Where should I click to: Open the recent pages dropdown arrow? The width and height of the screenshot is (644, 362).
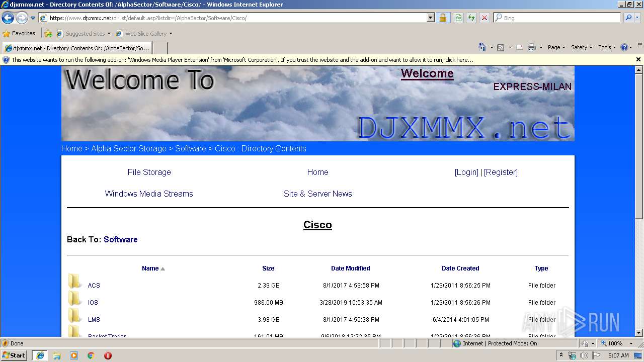33,18
